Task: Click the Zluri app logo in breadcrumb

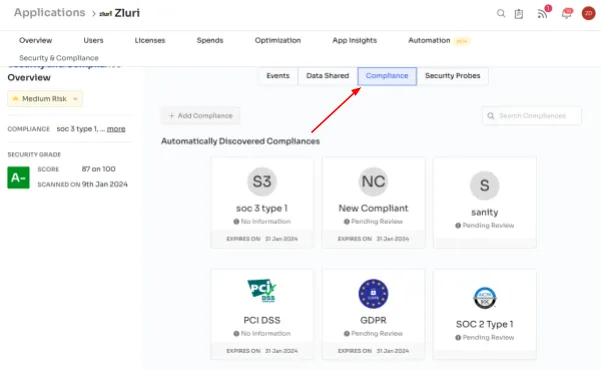Action: (x=105, y=13)
